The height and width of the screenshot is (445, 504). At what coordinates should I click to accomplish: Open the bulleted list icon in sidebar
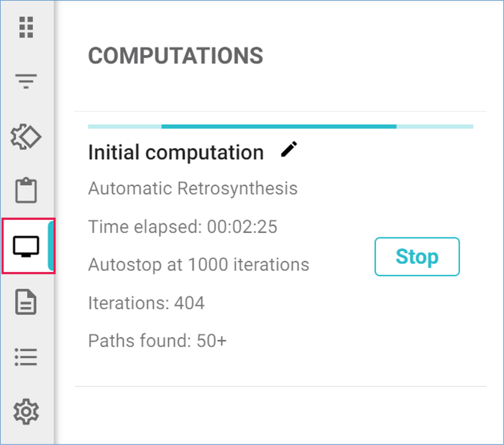26,357
